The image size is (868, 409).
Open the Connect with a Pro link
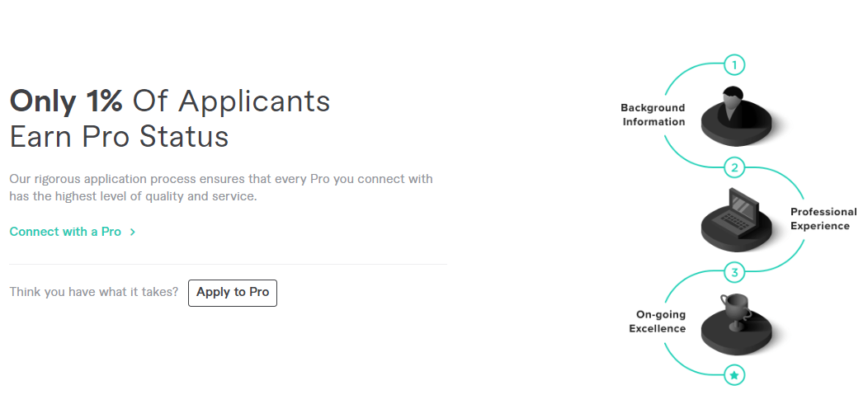[x=65, y=232]
